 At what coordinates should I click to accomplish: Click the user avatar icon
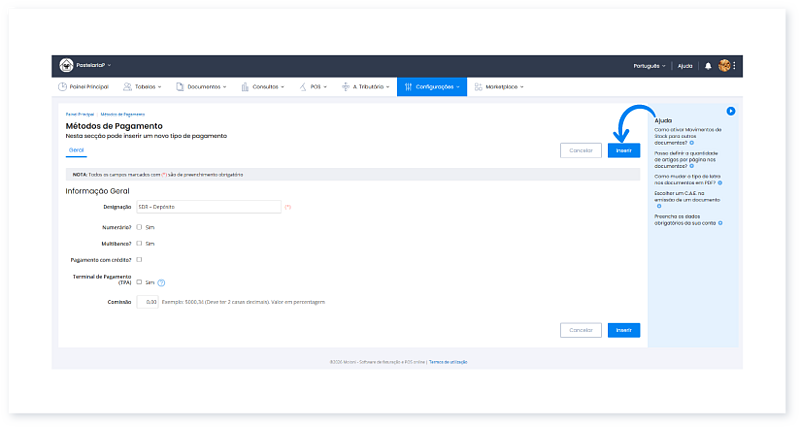[x=724, y=66]
